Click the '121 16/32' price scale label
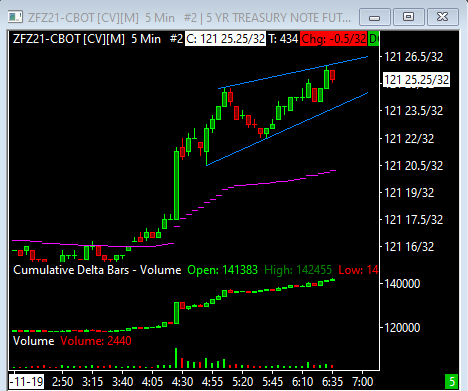468x391 pixels. pyautogui.click(x=409, y=247)
